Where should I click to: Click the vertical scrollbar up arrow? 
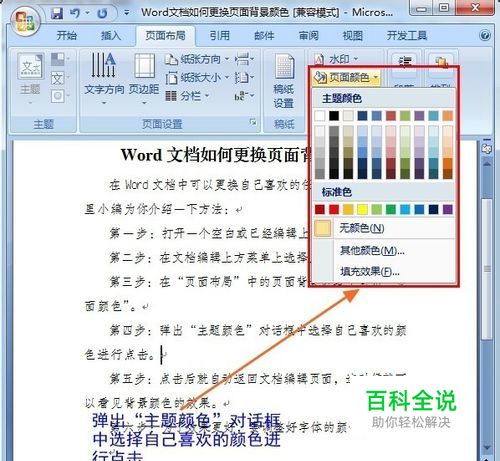[x=487, y=164]
